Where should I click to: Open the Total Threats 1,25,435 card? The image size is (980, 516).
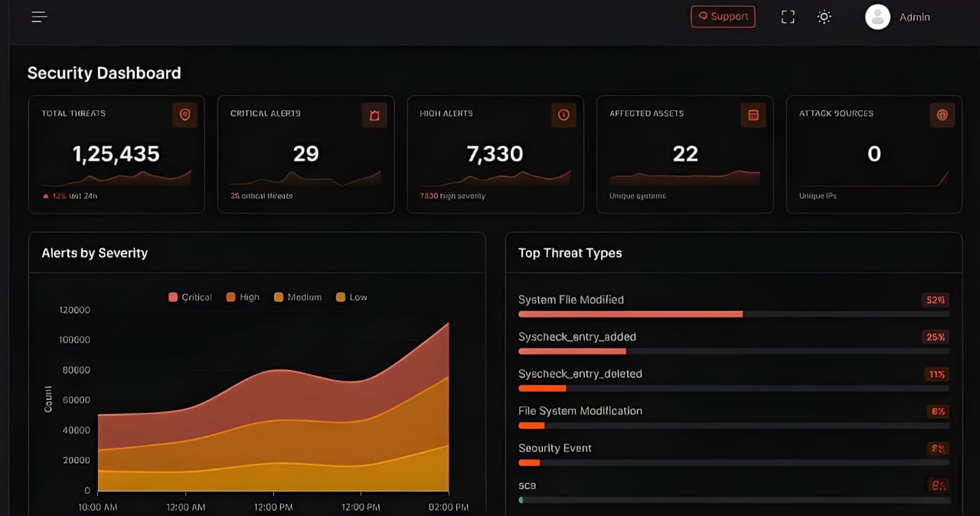(x=116, y=155)
